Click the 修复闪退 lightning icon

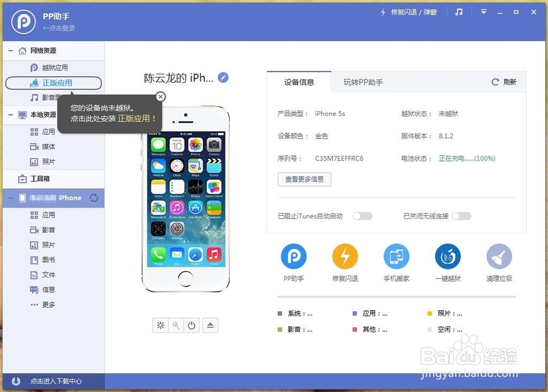345,257
